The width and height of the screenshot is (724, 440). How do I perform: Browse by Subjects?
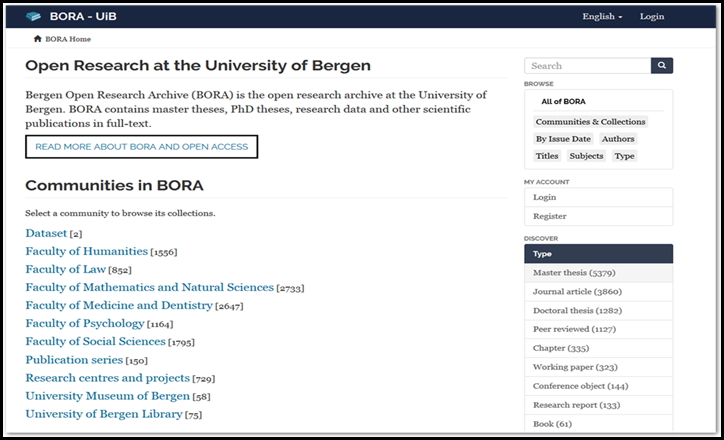586,156
